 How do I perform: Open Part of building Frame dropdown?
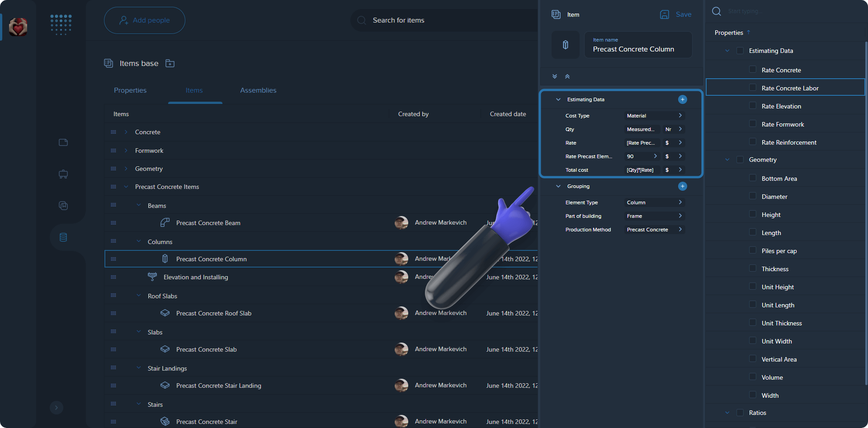tap(654, 216)
